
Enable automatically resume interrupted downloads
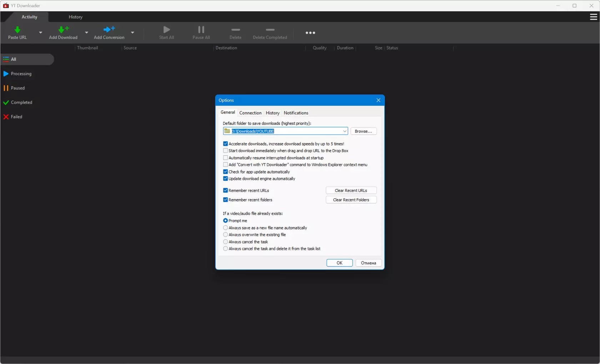(x=226, y=158)
